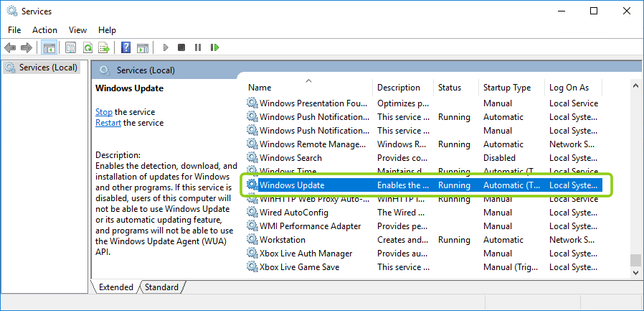Image resolution: width=644 pixels, height=311 pixels.
Task: Open the Action menu
Action: 44,30
